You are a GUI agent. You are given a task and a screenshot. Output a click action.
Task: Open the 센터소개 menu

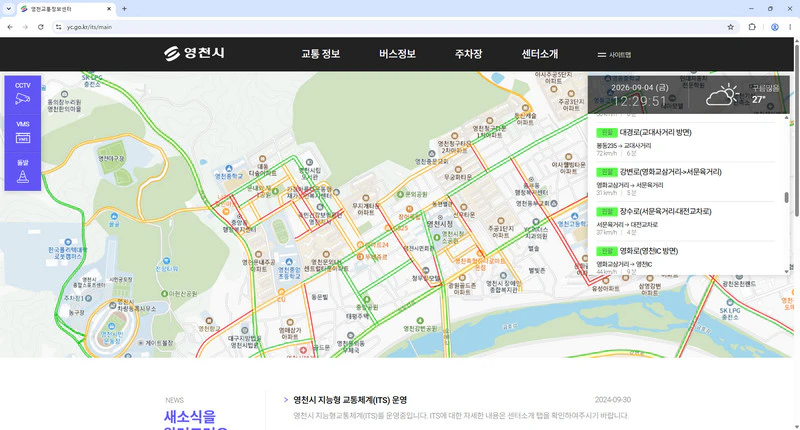[540, 54]
